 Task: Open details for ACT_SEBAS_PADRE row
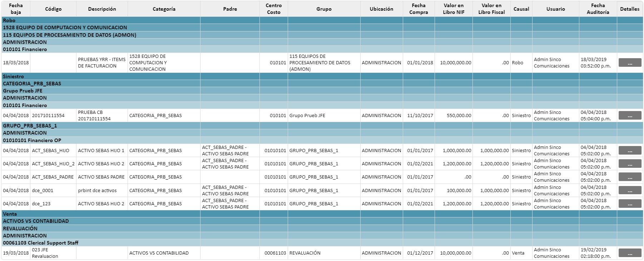click(630, 177)
